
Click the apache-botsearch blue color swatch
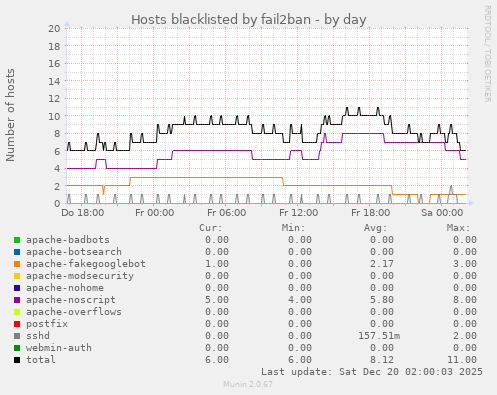(x=17, y=252)
